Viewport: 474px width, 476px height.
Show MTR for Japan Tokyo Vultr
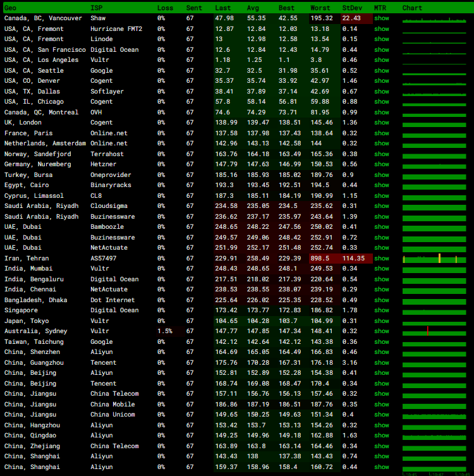(x=382, y=321)
